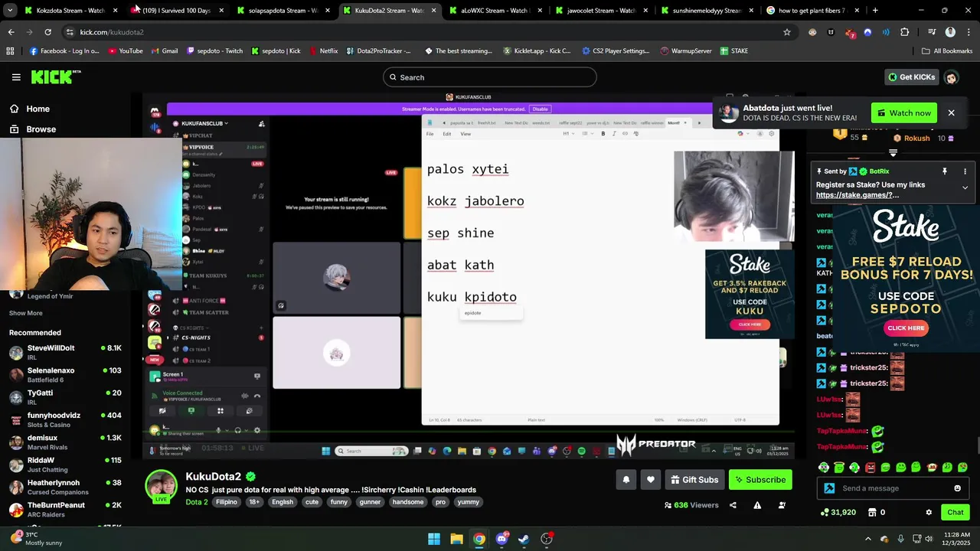
Task: Open Discord from the taskbar
Action: pyautogui.click(x=501, y=539)
